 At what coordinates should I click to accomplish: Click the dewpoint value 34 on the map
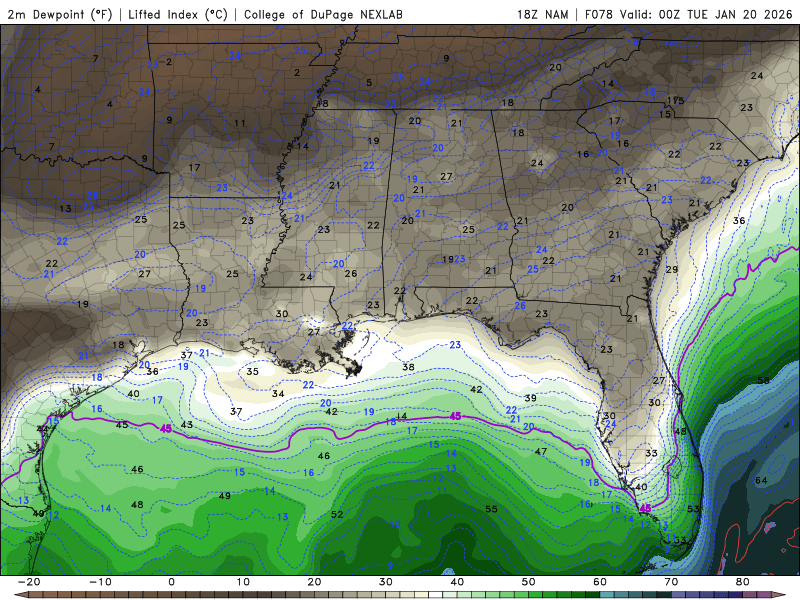tap(278, 393)
